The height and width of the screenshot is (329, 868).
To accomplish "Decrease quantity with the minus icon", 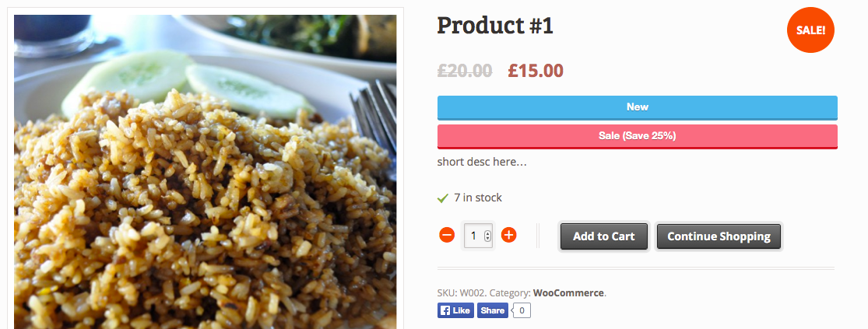I will pyautogui.click(x=447, y=235).
